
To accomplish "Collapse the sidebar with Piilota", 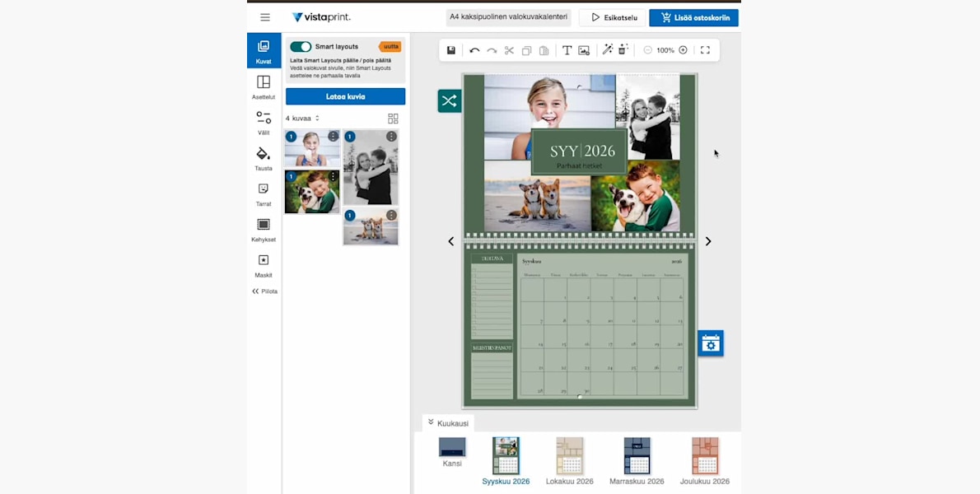I will pos(264,291).
